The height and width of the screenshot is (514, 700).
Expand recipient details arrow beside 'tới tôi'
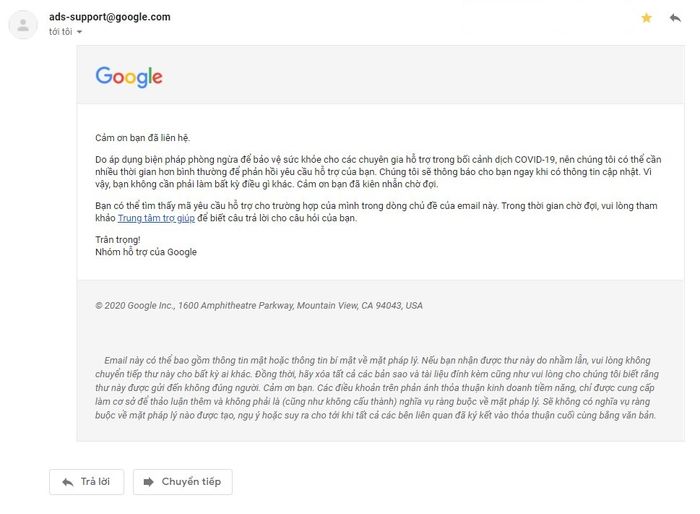pyautogui.click(x=79, y=32)
